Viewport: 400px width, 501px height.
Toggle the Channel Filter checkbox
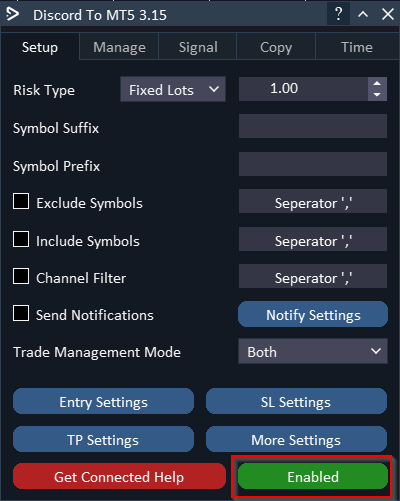pos(21,276)
